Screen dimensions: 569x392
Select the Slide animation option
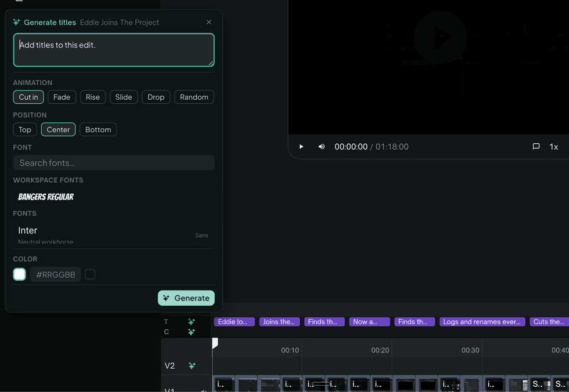(124, 97)
